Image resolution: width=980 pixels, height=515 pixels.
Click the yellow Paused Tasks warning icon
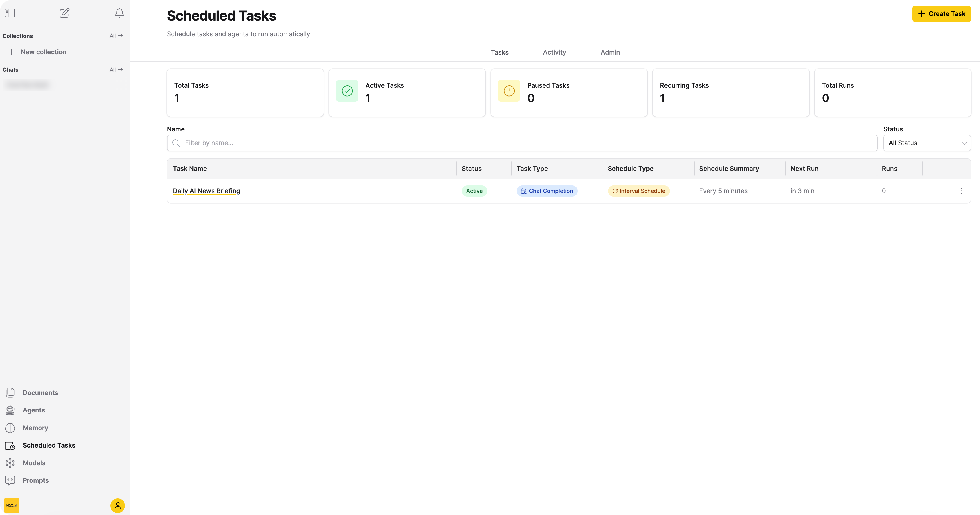pos(509,91)
